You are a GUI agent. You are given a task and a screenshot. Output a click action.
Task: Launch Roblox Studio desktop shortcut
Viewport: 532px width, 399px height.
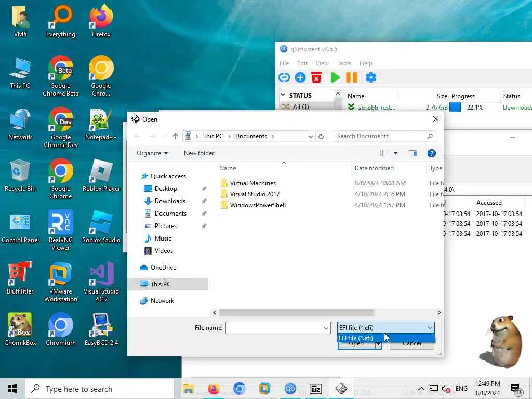pos(101,227)
